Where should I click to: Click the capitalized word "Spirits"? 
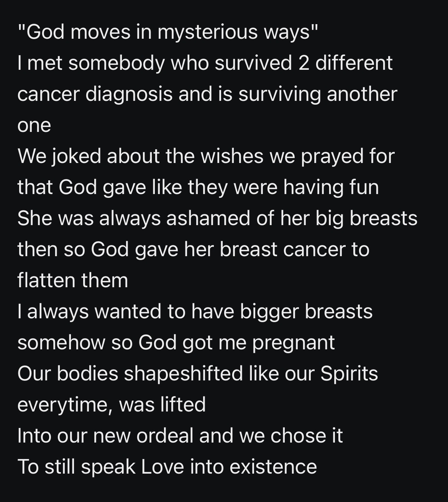[349, 374]
